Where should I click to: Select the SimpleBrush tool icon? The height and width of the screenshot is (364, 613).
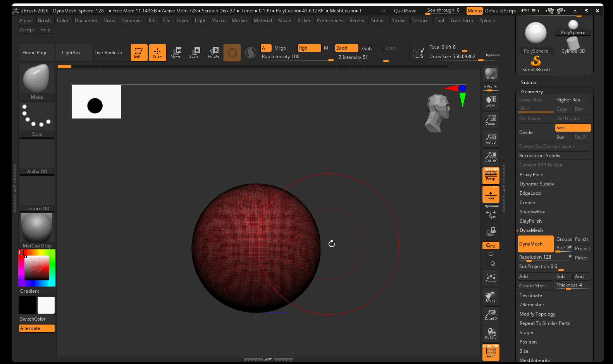click(536, 64)
